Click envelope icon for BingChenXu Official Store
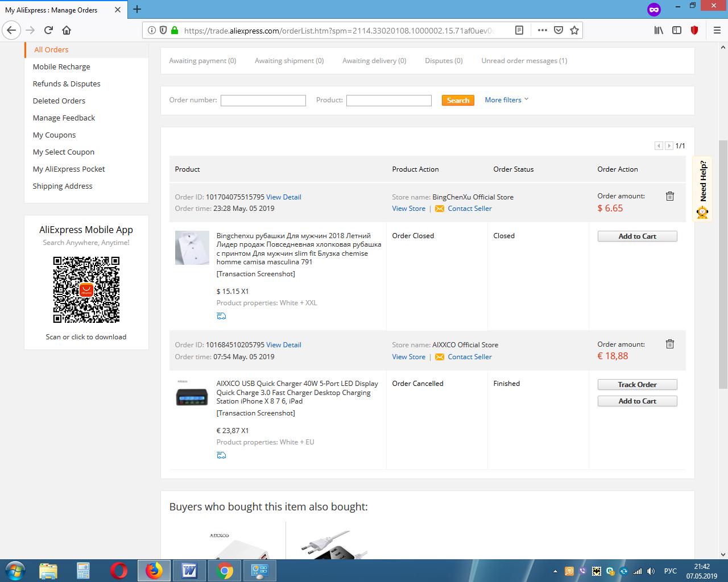The width and height of the screenshot is (728, 582). [x=440, y=209]
